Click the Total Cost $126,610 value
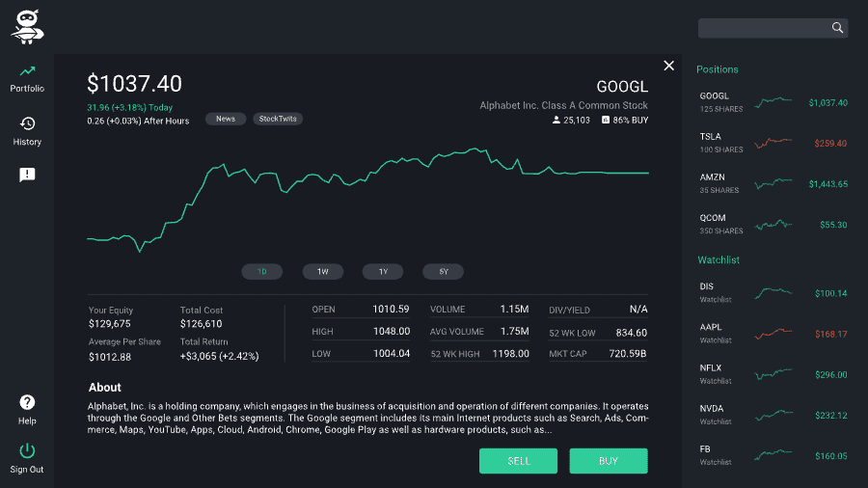This screenshot has width=868, height=488. (201, 324)
